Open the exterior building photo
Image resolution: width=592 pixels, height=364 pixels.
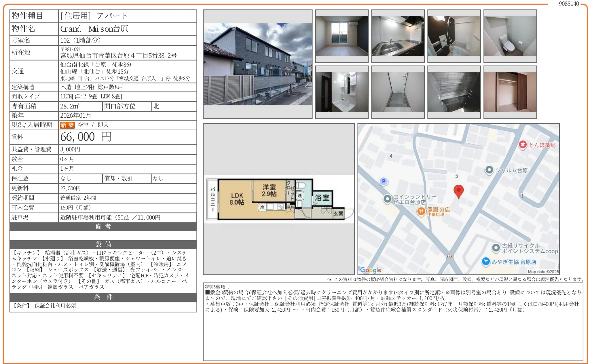[257, 65]
